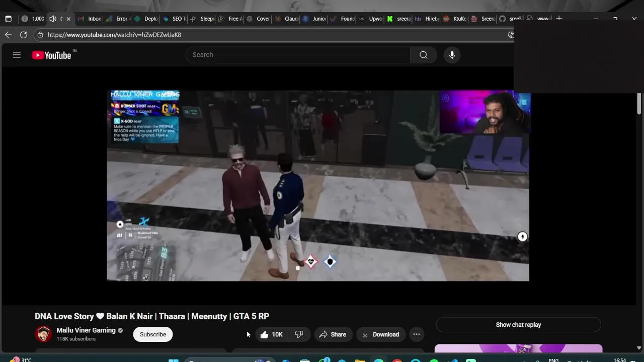Click the DNA Love Story video title
Image resolution: width=644 pixels, height=362 pixels.
pos(152,316)
